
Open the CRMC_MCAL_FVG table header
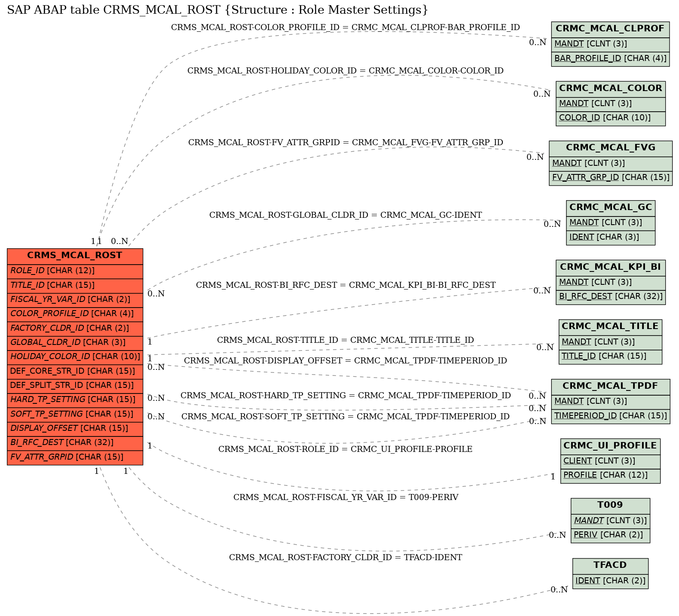click(610, 148)
